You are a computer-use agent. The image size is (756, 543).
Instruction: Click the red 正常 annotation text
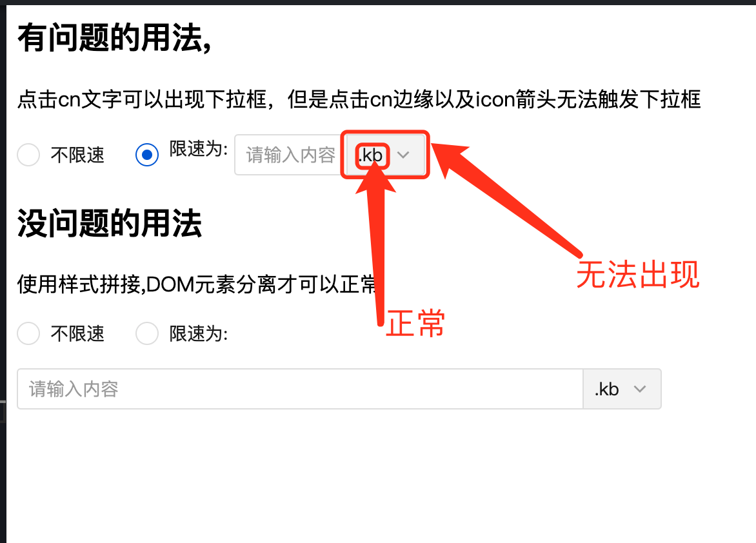[x=415, y=323]
